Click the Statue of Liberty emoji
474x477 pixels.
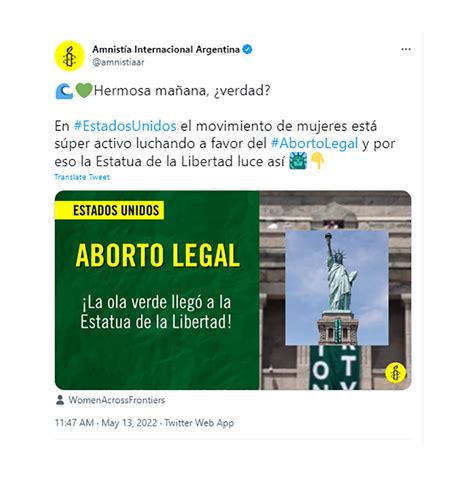pos(298,161)
